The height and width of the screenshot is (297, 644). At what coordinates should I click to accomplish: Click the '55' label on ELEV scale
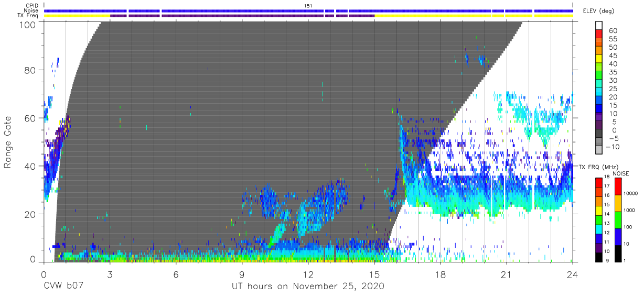tap(613, 39)
